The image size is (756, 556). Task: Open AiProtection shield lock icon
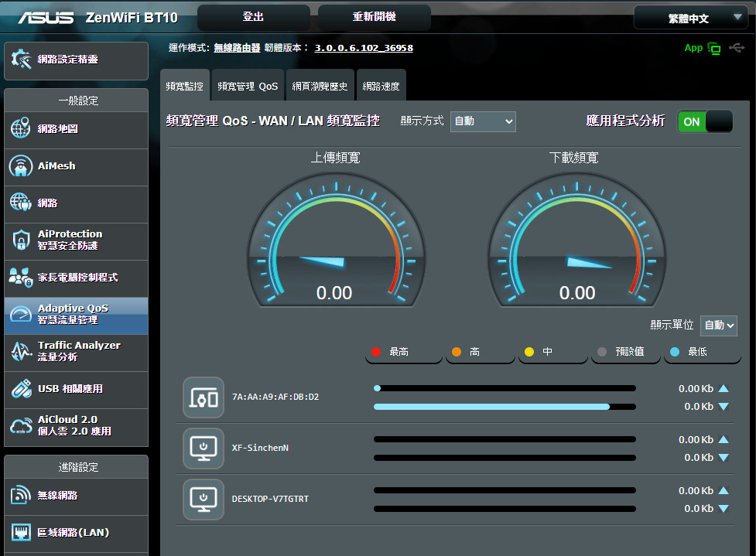[x=21, y=240]
